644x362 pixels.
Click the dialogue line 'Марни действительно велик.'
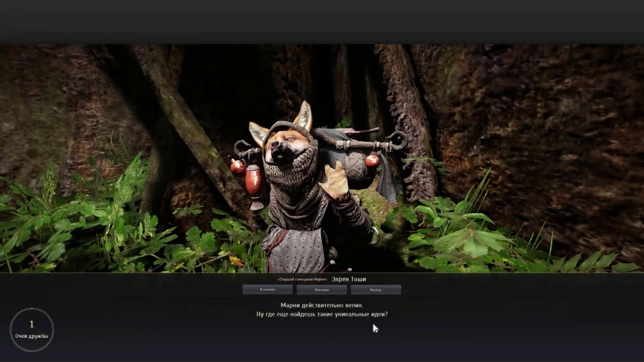tap(322, 305)
